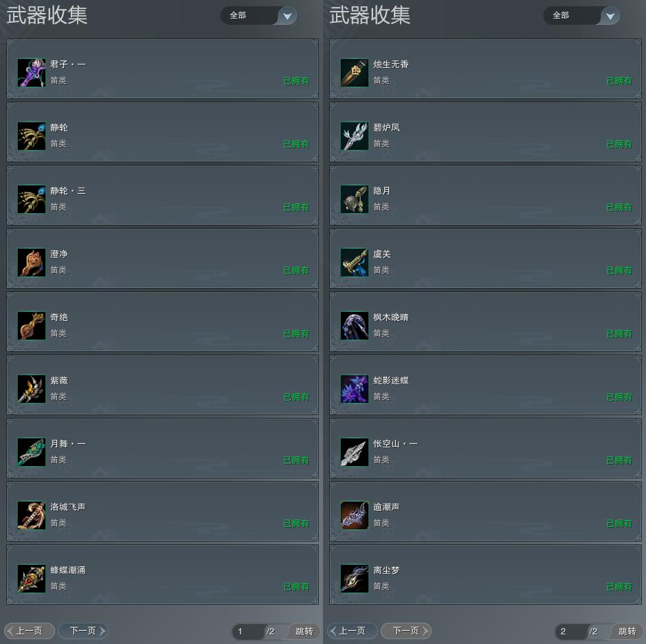Expand the right 全部 filter dropdown arrow

tap(610, 16)
